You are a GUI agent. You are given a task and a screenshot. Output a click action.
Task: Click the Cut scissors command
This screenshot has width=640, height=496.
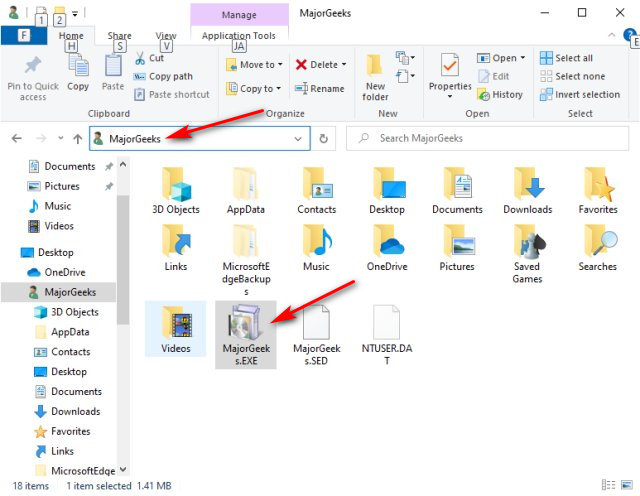149,58
